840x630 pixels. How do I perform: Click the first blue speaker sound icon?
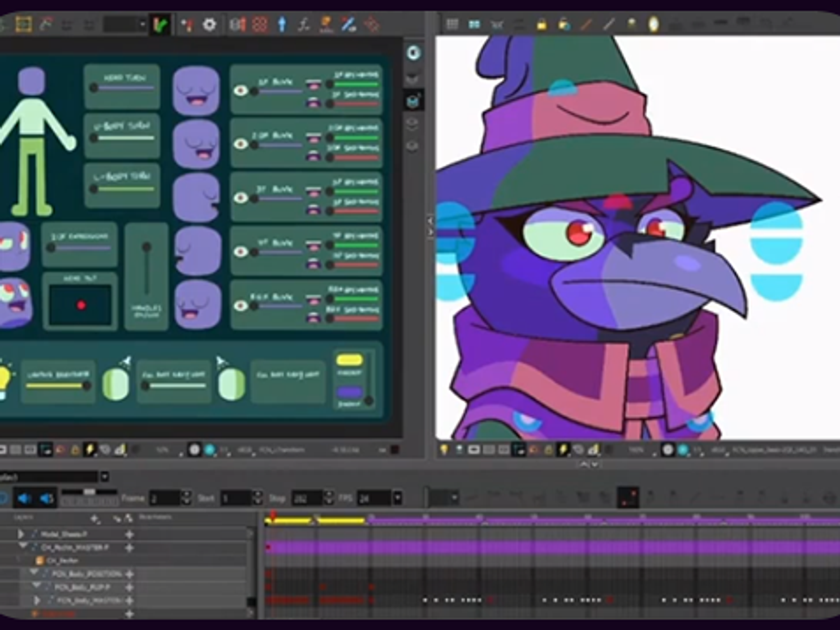point(24,498)
